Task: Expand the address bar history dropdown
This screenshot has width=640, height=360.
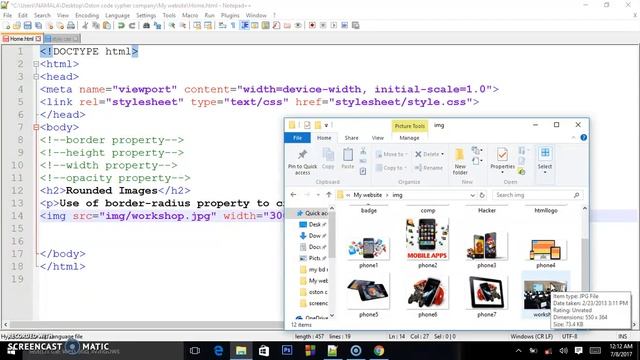Action: [x=472, y=195]
